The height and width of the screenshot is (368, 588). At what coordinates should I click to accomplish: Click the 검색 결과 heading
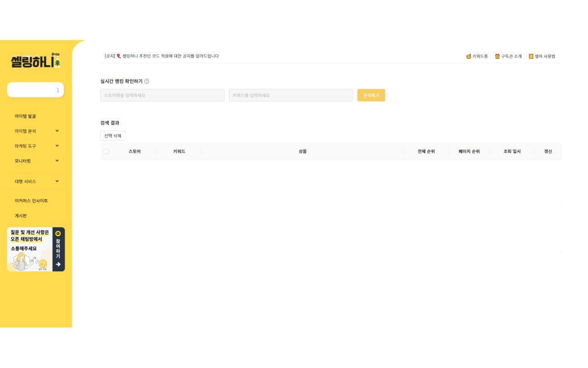[110, 123]
